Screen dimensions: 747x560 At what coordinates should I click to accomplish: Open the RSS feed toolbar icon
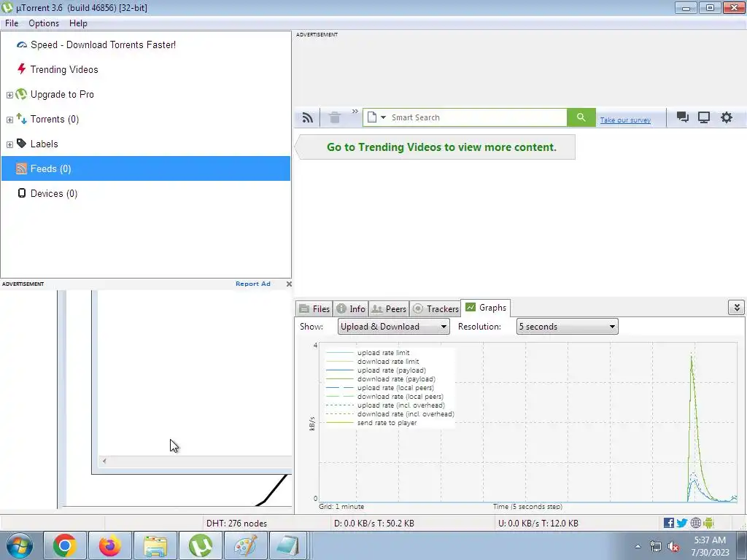tap(308, 117)
